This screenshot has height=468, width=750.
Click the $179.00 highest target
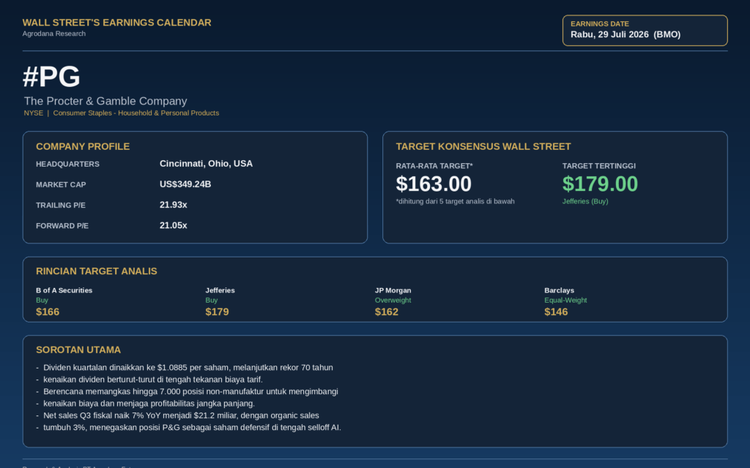tap(600, 184)
